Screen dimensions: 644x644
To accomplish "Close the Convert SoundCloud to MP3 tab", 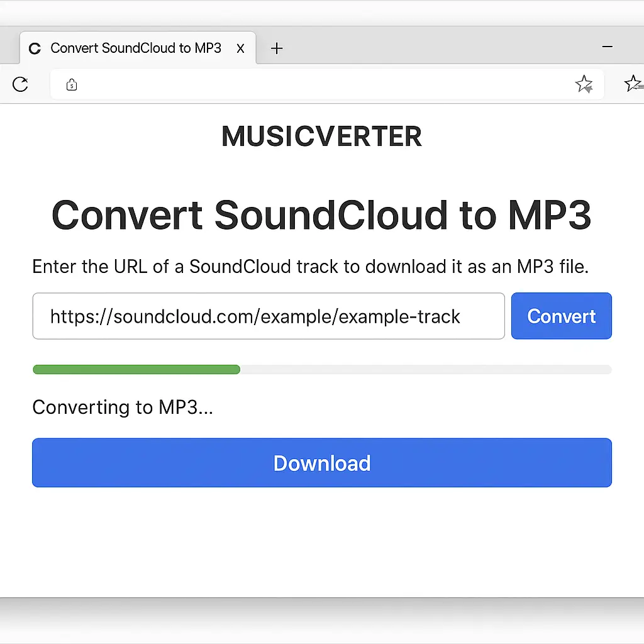I will pyautogui.click(x=240, y=48).
